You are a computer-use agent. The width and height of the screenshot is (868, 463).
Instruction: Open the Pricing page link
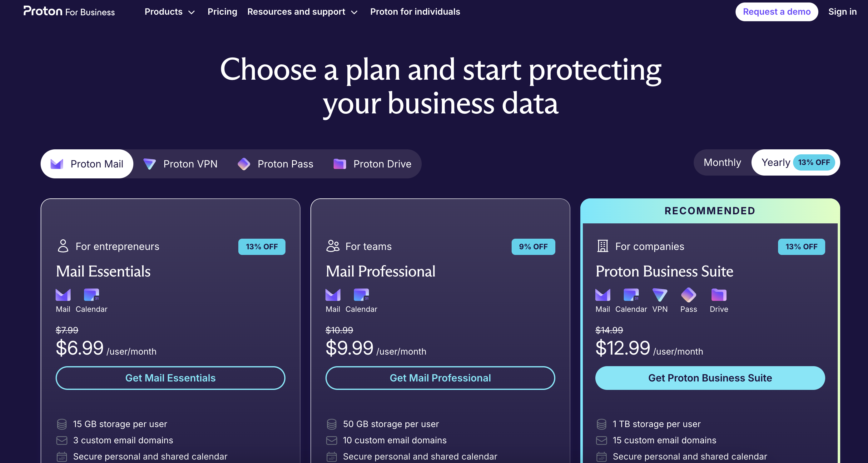[222, 12]
